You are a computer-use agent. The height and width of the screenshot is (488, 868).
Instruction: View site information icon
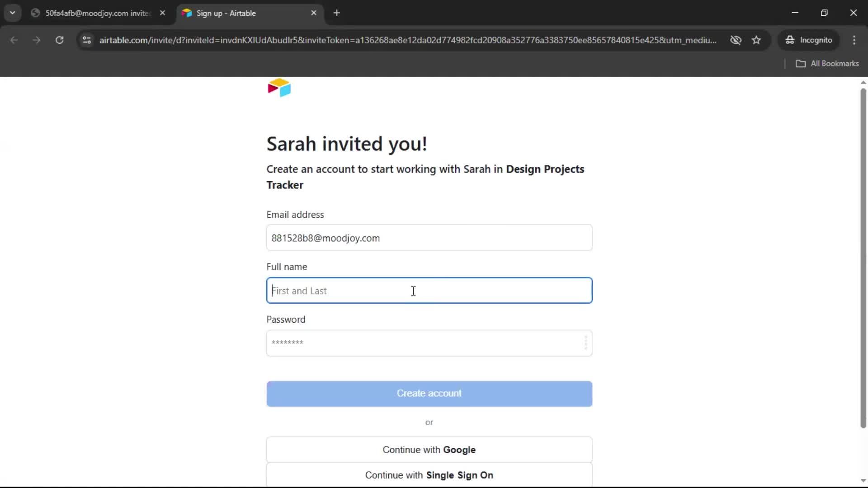pos(87,40)
